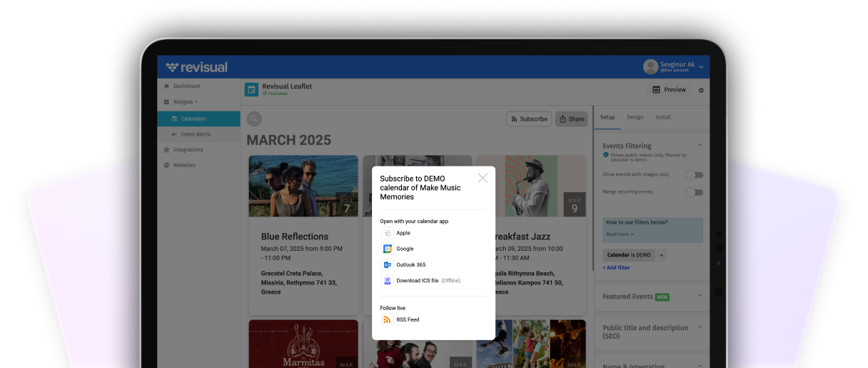Viewport: 868px width, 368px height.
Task: Expand the account menu chevron beside Sevginur Ak
Action: click(x=701, y=67)
